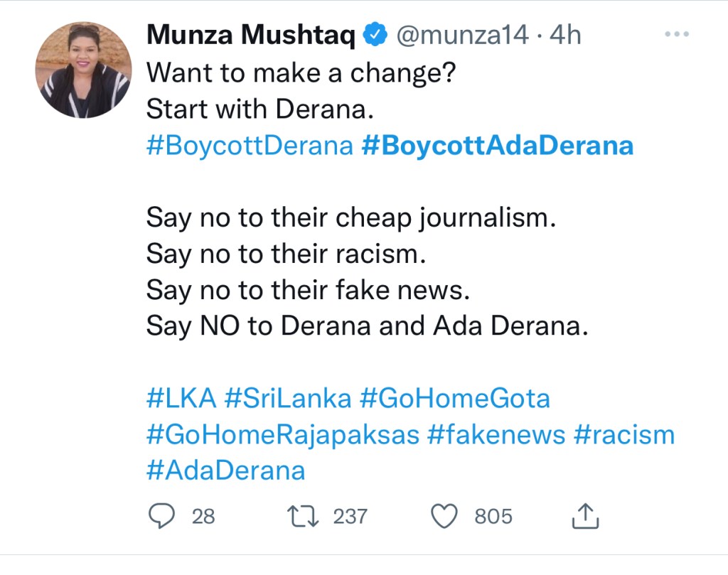Click the 4h timestamp

tap(566, 35)
